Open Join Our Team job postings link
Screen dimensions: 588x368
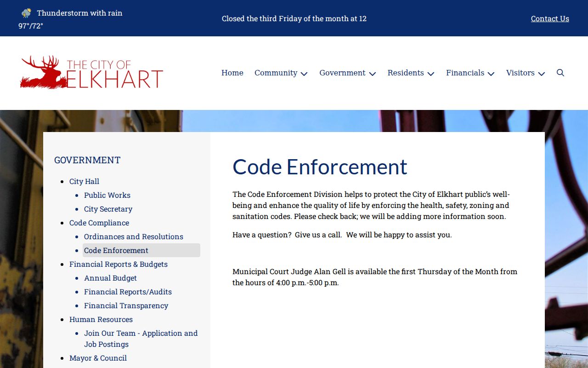tap(141, 339)
